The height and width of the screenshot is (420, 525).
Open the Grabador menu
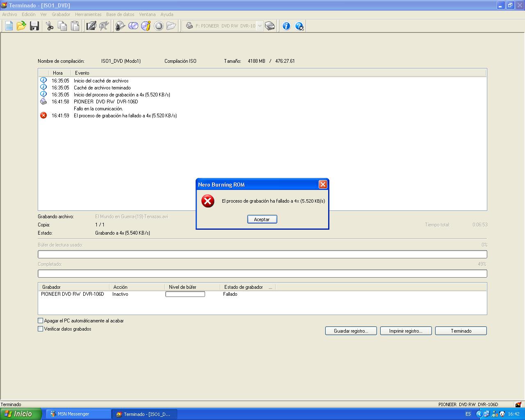(x=61, y=14)
